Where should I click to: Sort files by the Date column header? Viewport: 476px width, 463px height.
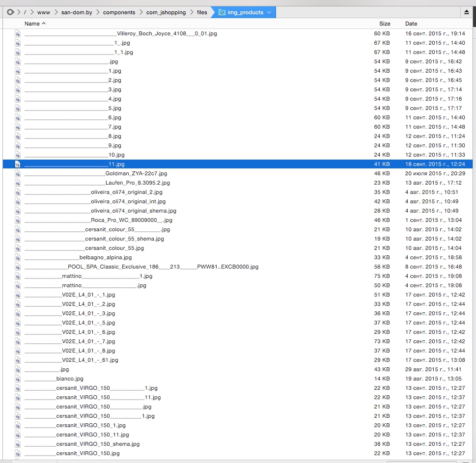point(411,24)
